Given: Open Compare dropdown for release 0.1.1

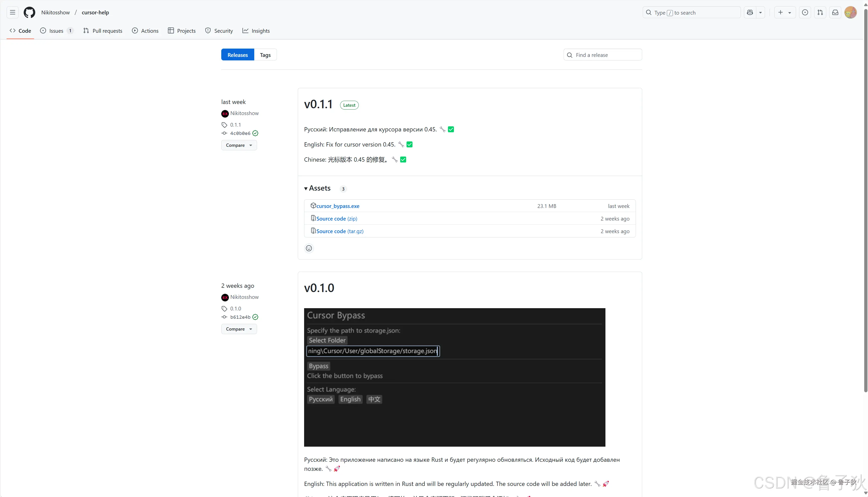Looking at the screenshot, I should pos(239,145).
